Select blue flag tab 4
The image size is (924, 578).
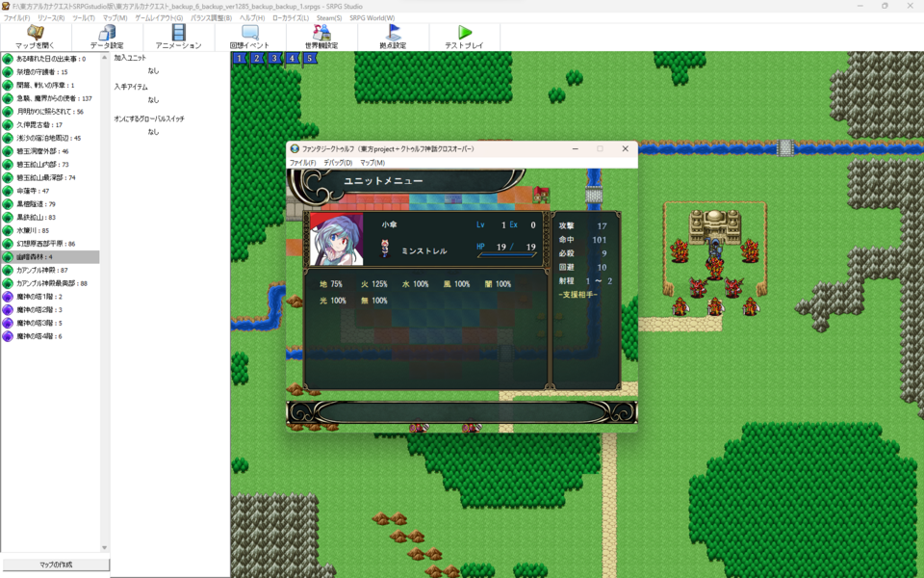(x=293, y=58)
